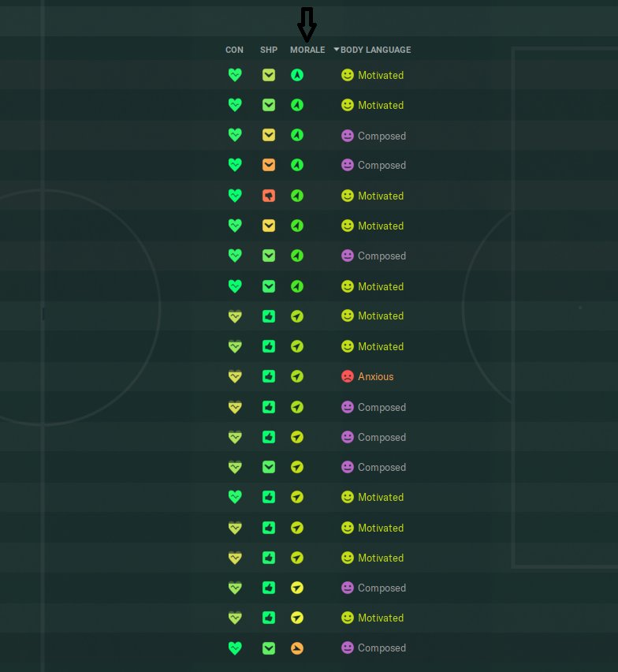618x672 pixels.
Task: Click the red anxious face icon
Action: 348,377
